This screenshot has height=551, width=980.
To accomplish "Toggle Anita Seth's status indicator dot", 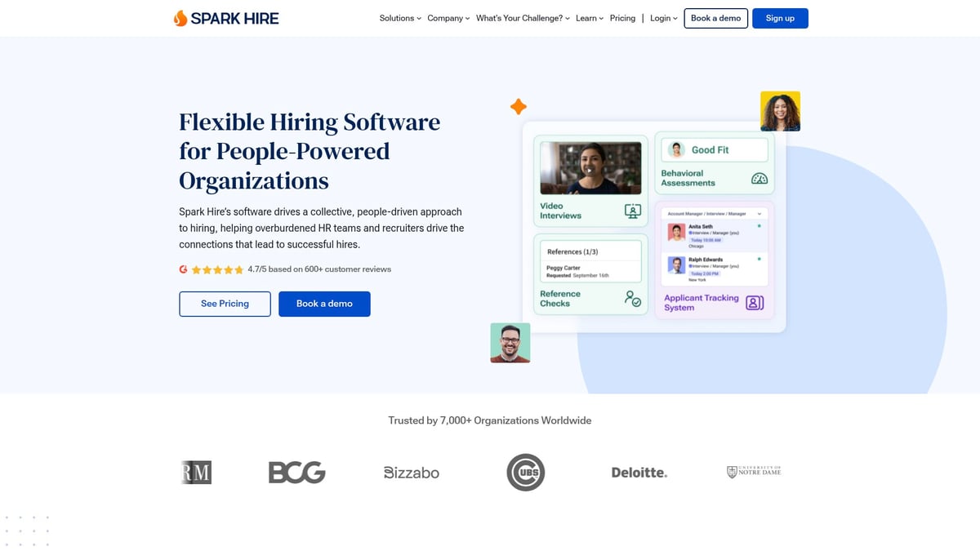I will 759,225.
